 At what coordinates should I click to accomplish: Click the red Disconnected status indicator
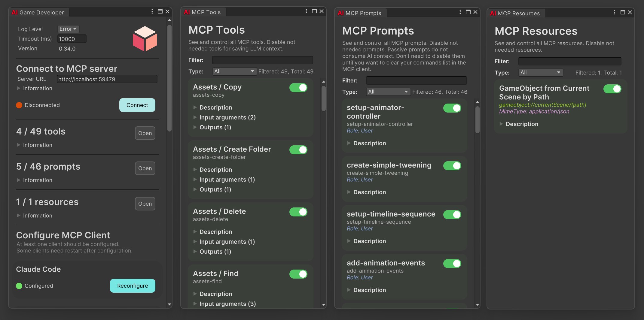[19, 105]
